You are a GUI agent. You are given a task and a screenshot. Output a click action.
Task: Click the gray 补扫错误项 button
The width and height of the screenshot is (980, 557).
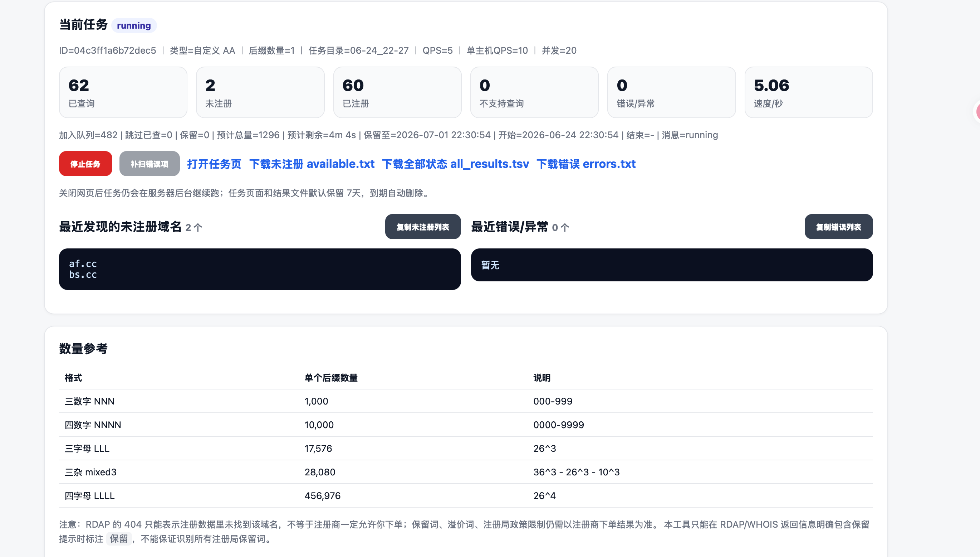(150, 164)
